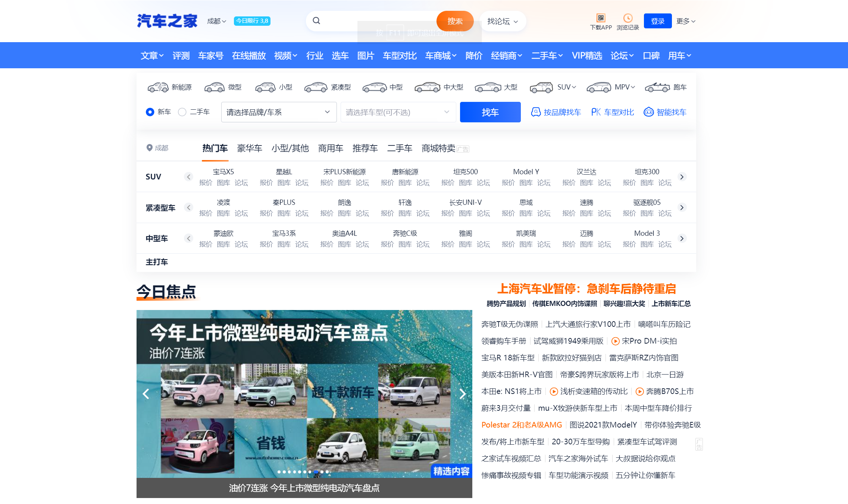Select the 跑车 car type icon
The width and height of the screenshot is (848, 504).
coord(657,87)
